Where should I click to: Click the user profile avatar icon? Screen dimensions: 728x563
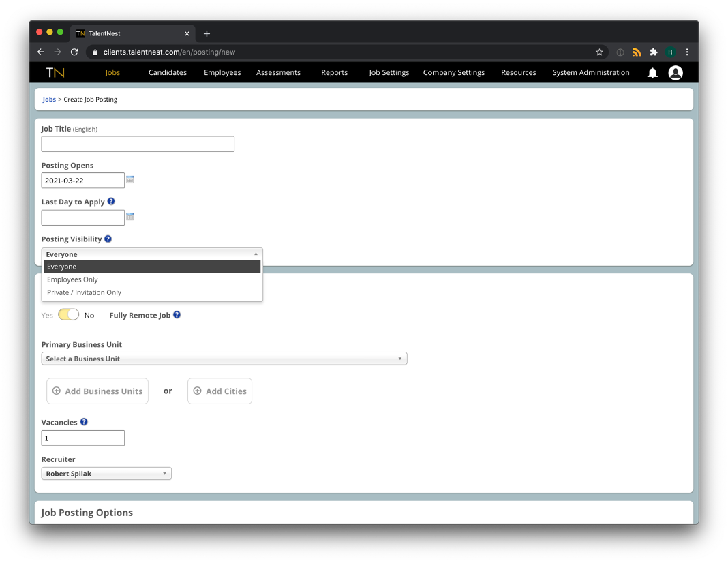pos(675,73)
